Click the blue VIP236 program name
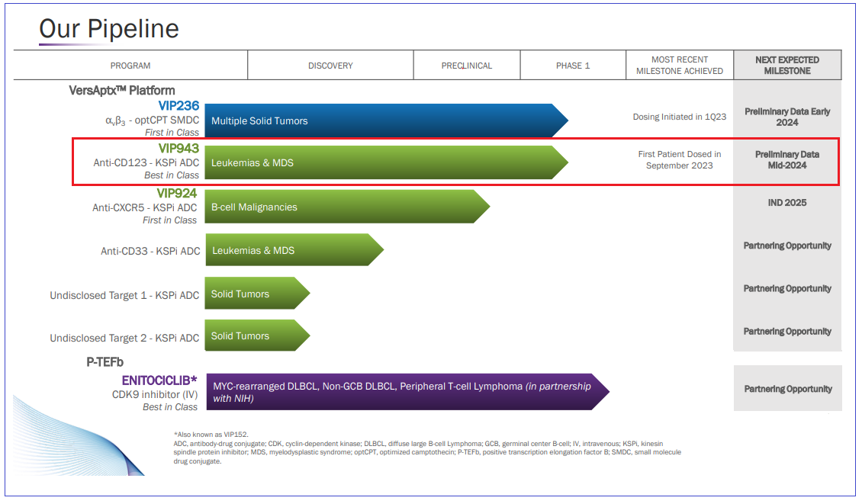Image resolution: width=862 pixels, height=504 pixels. [179, 105]
